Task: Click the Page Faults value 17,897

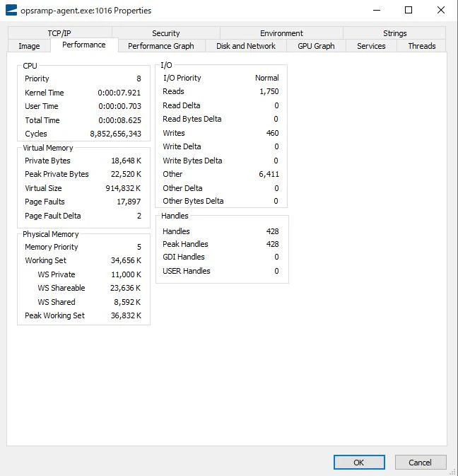Action: click(x=129, y=202)
